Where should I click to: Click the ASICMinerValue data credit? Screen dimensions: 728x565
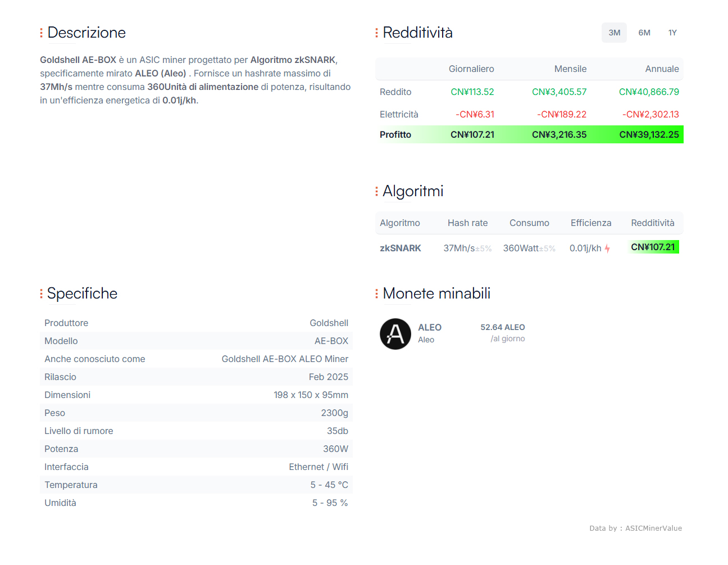(x=635, y=528)
